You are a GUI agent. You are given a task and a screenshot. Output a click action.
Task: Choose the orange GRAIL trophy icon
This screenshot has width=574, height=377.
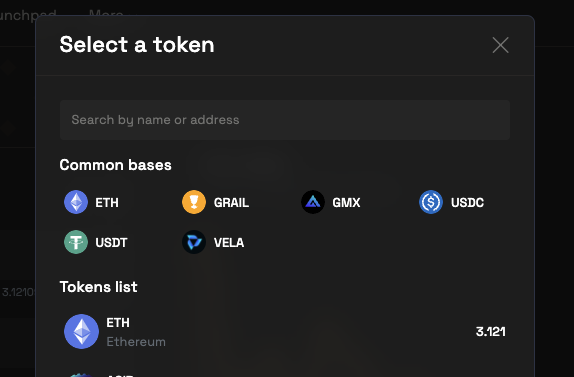[x=194, y=202]
